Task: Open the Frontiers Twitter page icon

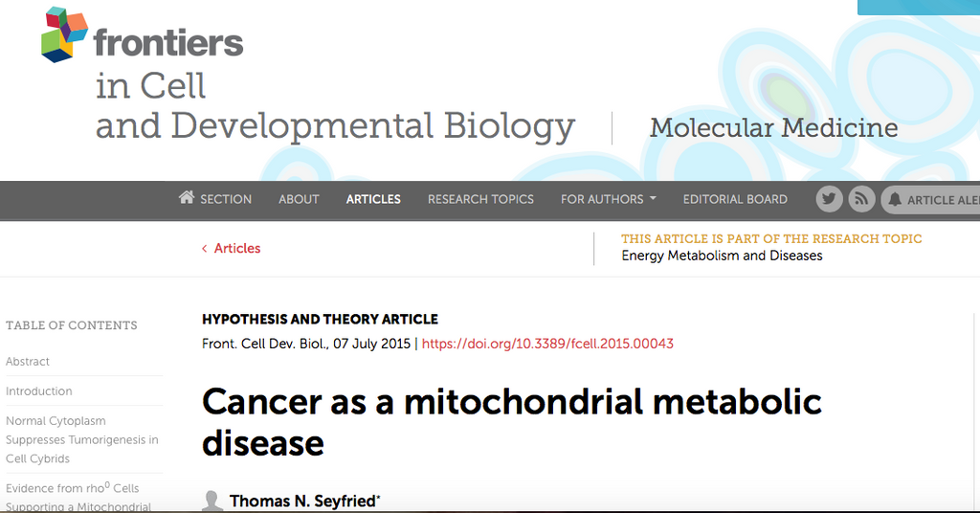Action: (830, 199)
